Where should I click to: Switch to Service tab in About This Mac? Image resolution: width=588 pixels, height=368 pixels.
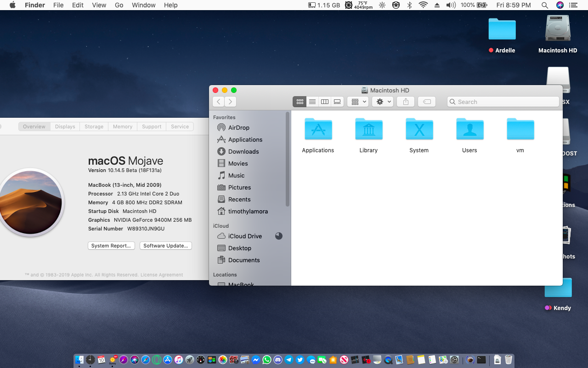point(180,126)
